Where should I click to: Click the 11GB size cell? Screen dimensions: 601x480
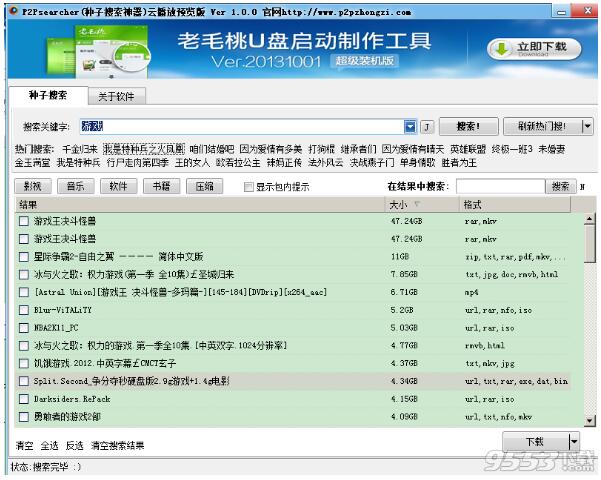(400, 256)
